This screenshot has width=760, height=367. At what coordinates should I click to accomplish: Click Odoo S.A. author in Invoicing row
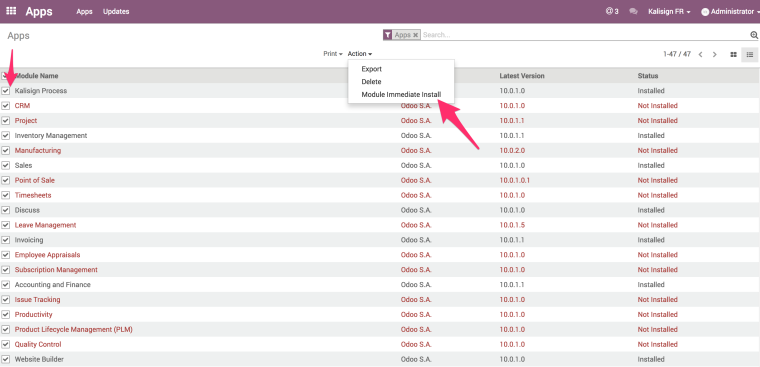pyautogui.click(x=416, y=240)
